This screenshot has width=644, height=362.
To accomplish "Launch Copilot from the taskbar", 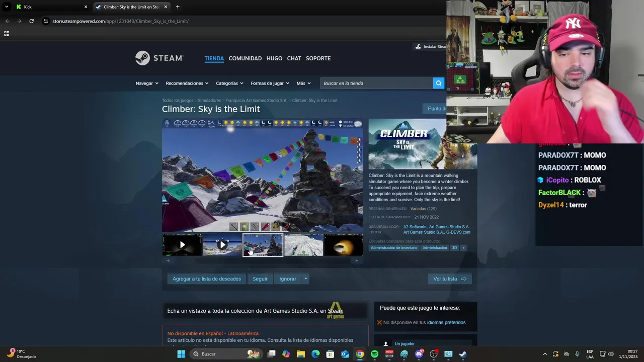I will click(x=286, y=354).
